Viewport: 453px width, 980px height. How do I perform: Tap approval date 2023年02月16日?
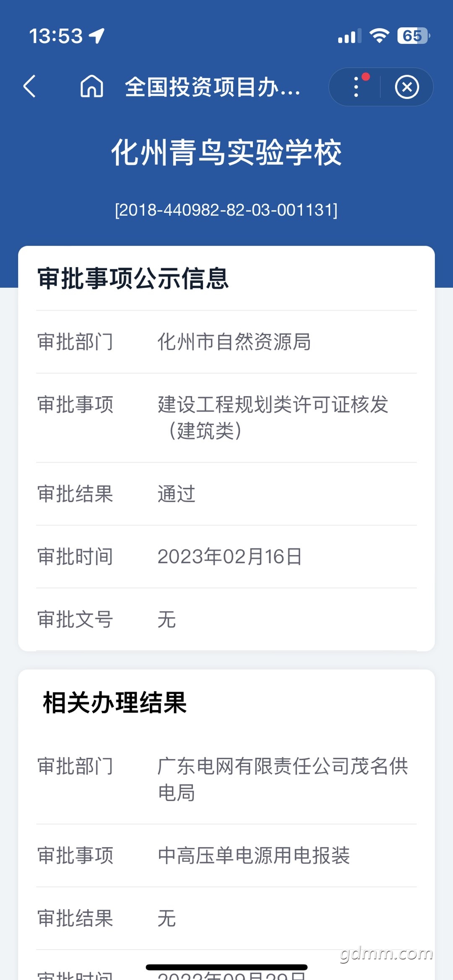tap(230, 556)
